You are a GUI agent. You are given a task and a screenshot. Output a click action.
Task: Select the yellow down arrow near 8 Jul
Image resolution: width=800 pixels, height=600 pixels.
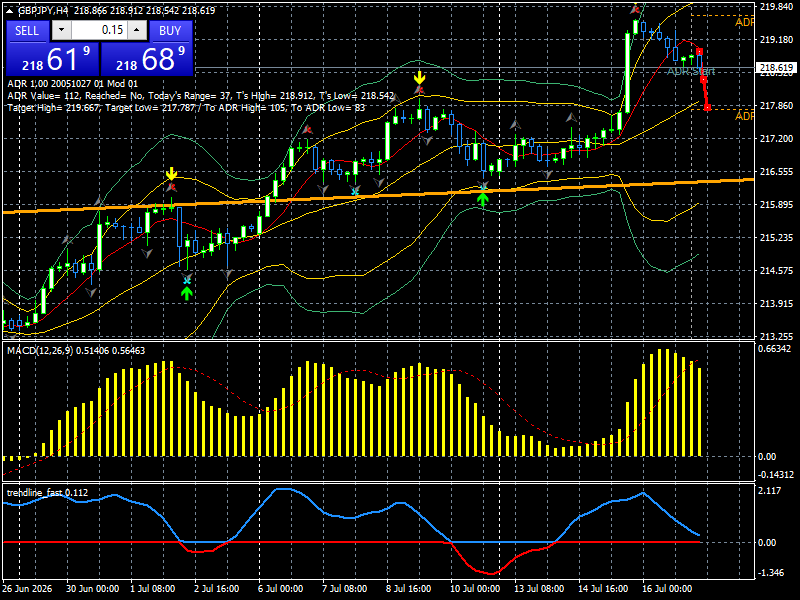[x=419, y=78]
